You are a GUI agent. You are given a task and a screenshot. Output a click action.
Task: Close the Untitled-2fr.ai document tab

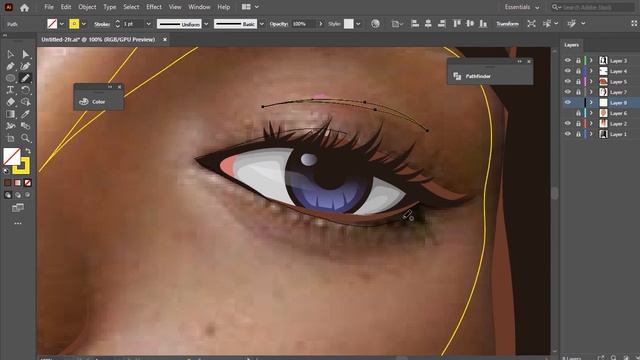[165, 40]
